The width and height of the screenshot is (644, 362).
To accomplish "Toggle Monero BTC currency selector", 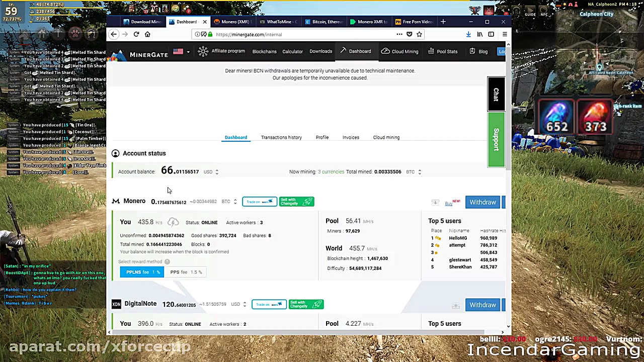I will [x=235, y=202].
